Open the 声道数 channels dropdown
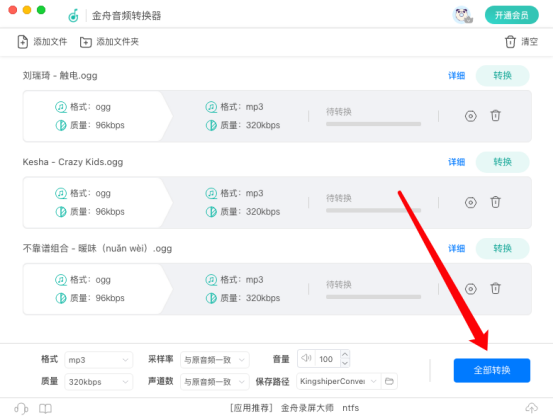This screenshot has width=553, height=419. point(214,382)
